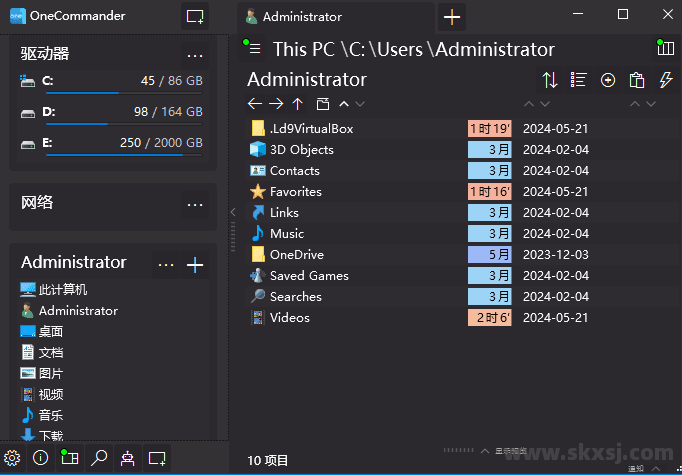Screen dimensions: 682x475
Task: Go back with the left arrow
Action: (x=255, y=104)
